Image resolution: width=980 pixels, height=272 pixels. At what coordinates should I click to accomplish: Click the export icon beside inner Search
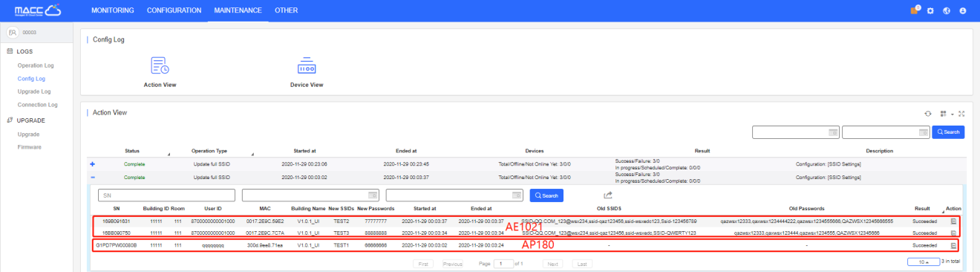[x=608, y=195]
